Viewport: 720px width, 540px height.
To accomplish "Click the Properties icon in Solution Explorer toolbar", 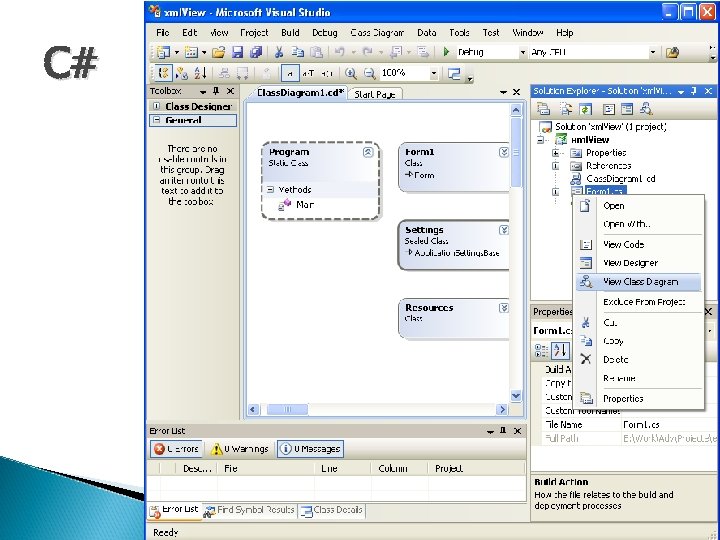I will tap(543, 109).
